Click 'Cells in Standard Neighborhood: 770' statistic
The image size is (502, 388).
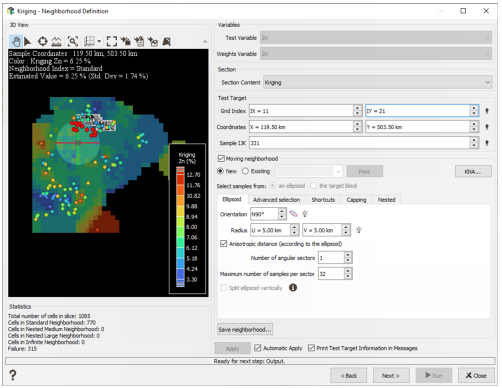coord(52,322)
